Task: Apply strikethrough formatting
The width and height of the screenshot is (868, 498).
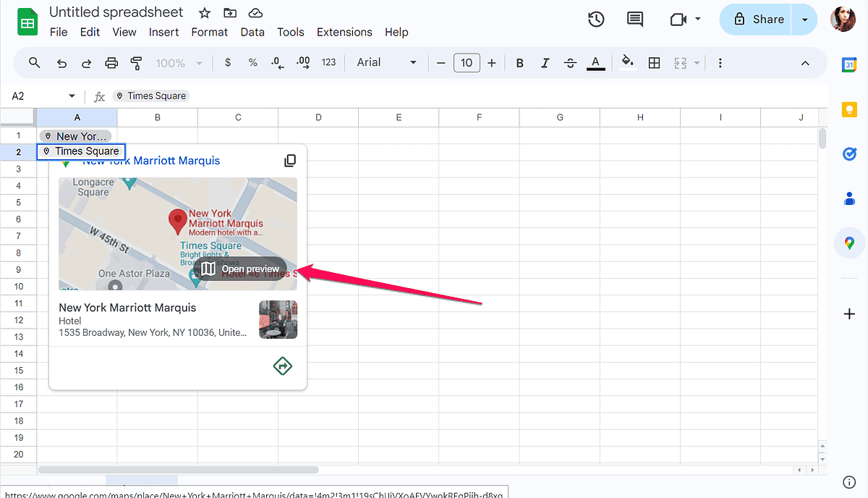Action: click(x=570, y=63)
